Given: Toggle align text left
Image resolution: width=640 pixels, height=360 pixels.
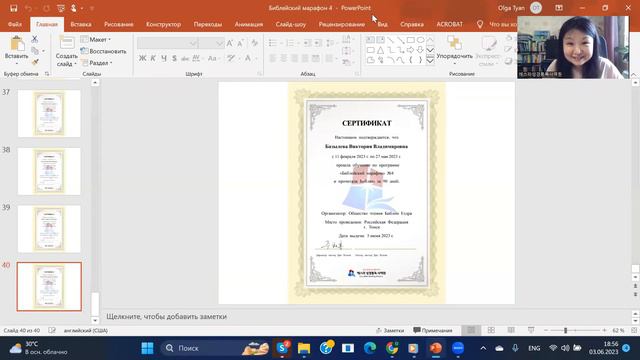Looking at the screenshot, I should [x=273, y=59].
